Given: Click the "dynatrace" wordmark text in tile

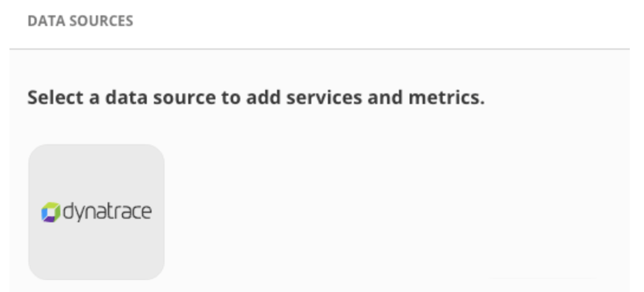Looking at the screenshot, I should click(108, 212).
